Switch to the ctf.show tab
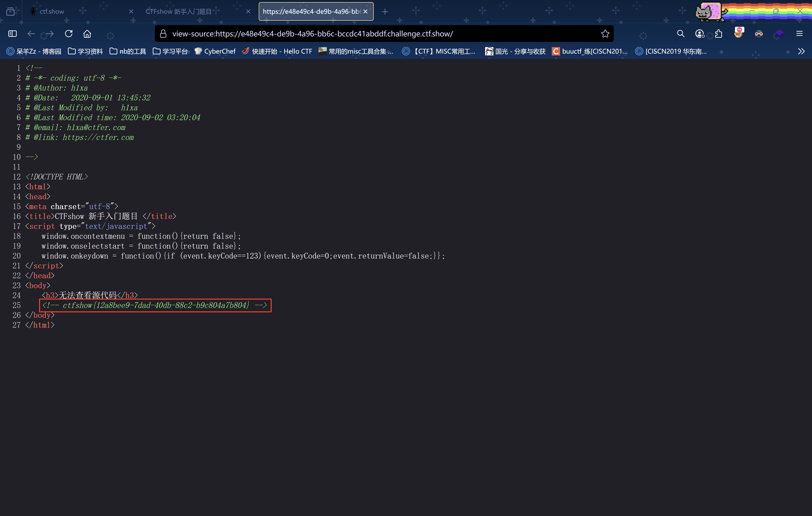Viewport: 812px width, 516px height. click(x=52, y=11)
